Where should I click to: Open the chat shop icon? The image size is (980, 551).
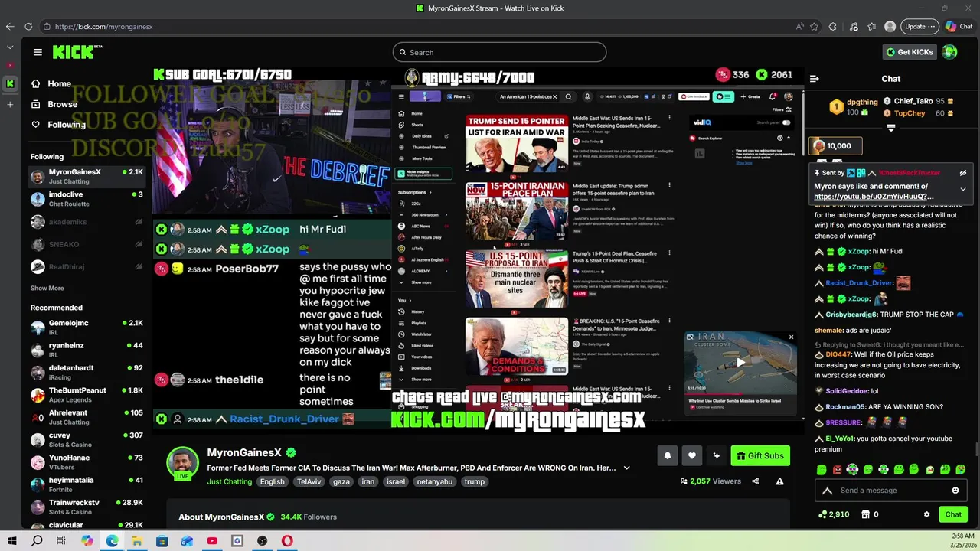(x=867, y=514)
